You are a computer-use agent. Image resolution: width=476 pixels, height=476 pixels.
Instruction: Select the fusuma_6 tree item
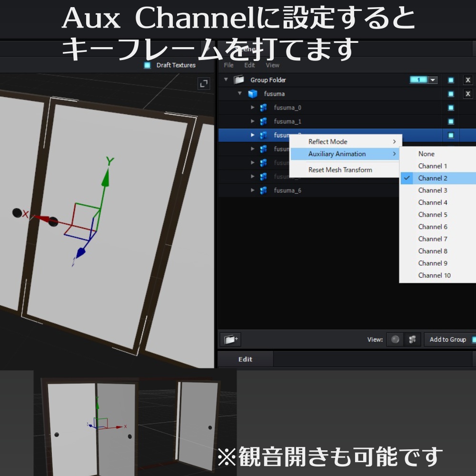click(288, 190)
